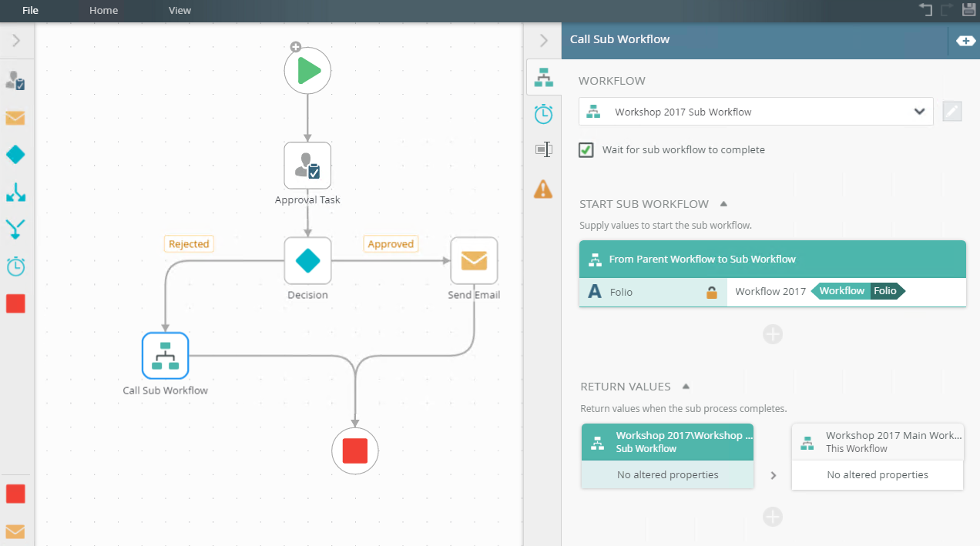Select the merge arrows tool in toolbox
The image size is (980, 546).
pos(15,229)
